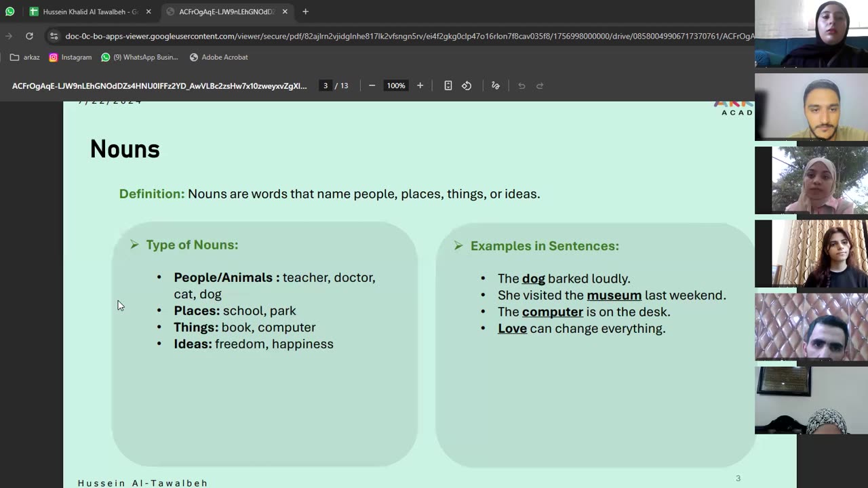
Task: Click the underlined word Love
Action: coord(513,329)
